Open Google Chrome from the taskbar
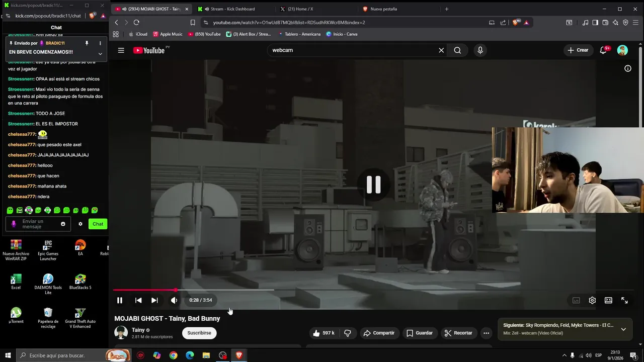 point(173,355)
